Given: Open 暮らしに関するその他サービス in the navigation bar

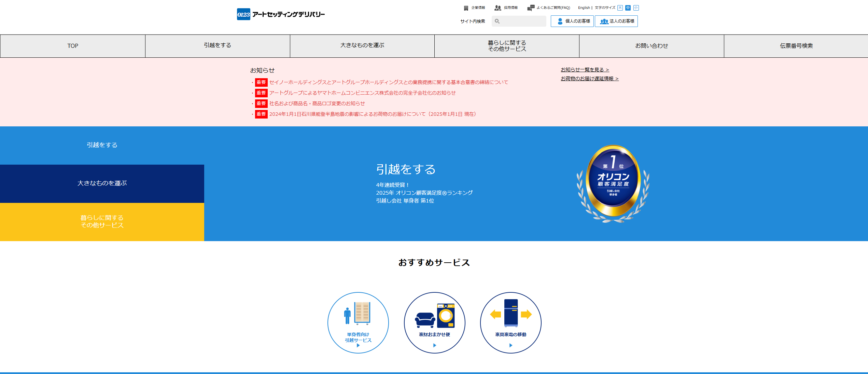Looking at the screenshot, I should click(507, 46).
